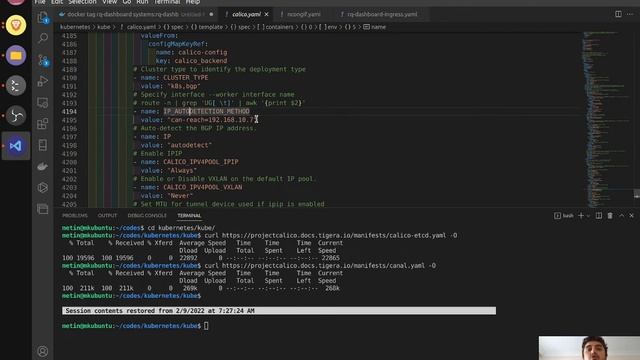The image size is (640, 360).
Task: Open the Edit menu
Action: (57, 2)
